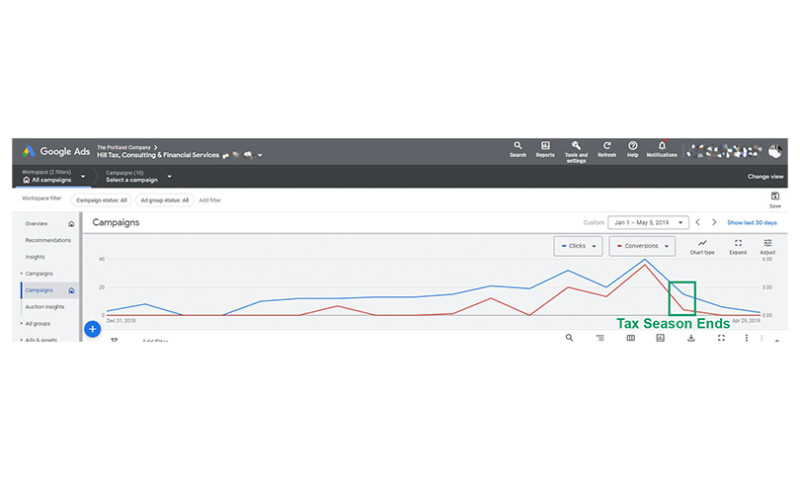Open the Help question mark icon
The image size is (800, 480).
(x=633, y=148)
